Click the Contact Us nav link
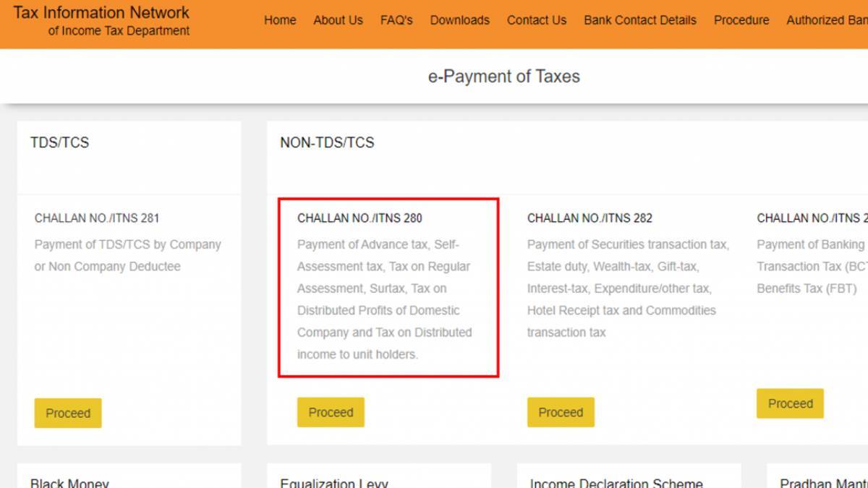Viewport: 868px width, 488px height. [537, 20]
